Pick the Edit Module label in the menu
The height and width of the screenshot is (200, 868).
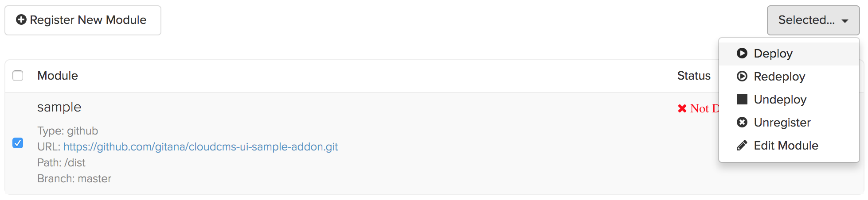[786, 146]
